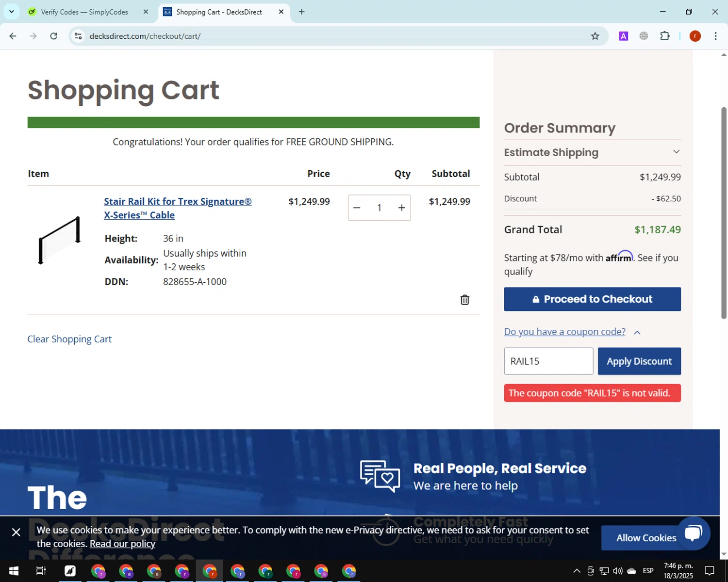Close the Shopping Cart DecksDirect tab
728x582 pixels.
pos(281,12)
